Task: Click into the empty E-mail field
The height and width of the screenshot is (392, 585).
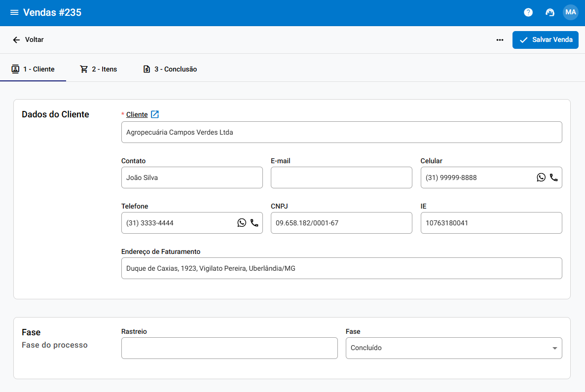Action: coord(341,178)
